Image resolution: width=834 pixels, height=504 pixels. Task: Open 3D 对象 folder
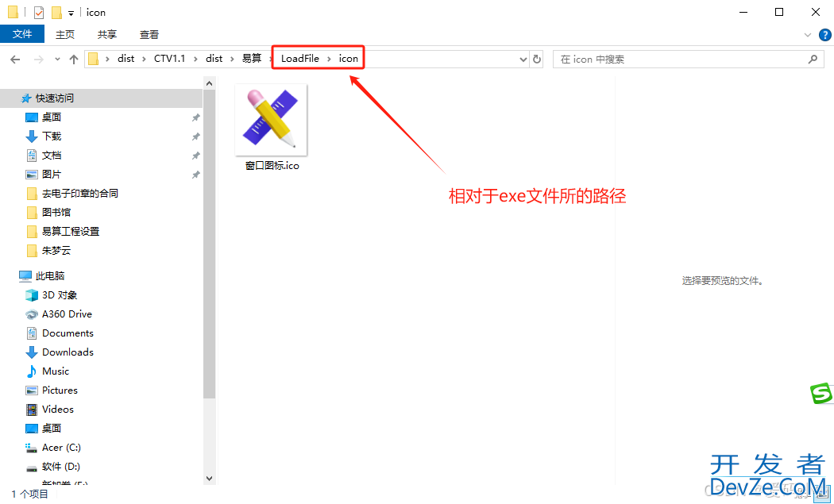60,295
